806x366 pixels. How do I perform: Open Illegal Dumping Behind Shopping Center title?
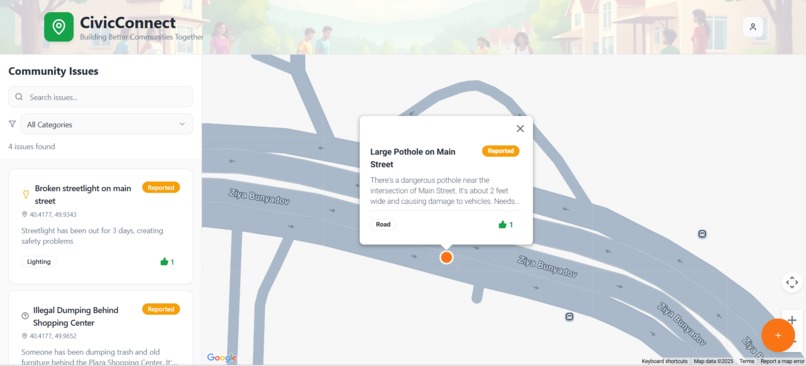pyautogui.click(x=76, y=316)
